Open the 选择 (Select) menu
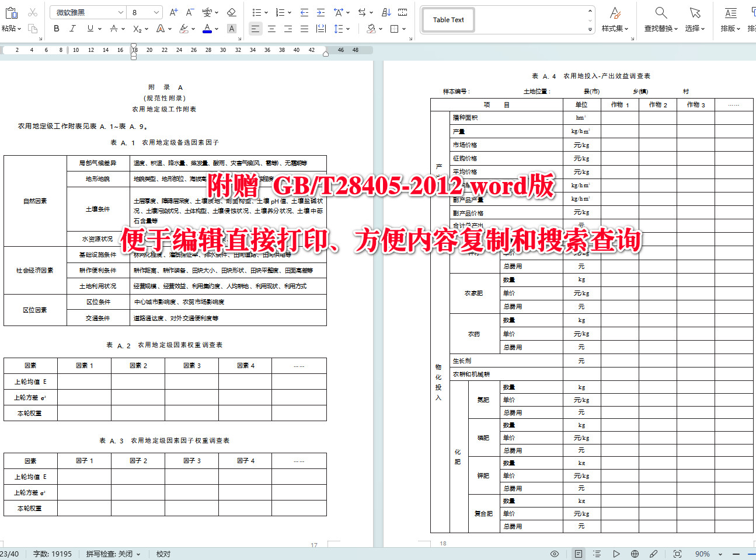 click(x=695, y=17)
